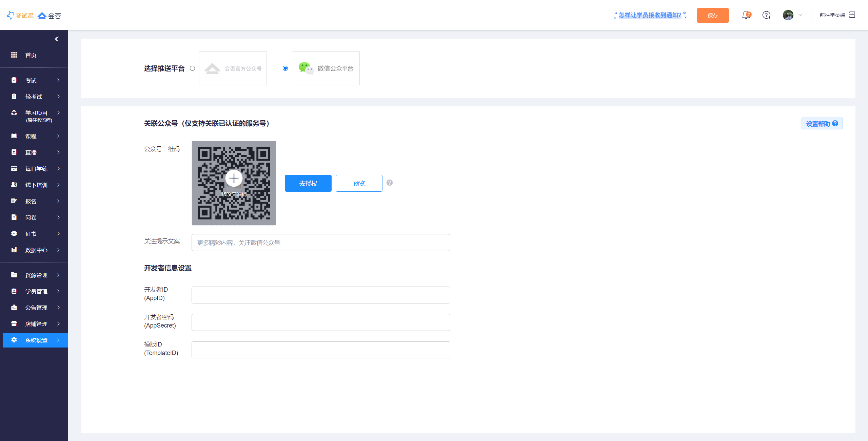
Task: Select the 微信公众平台 radio button
Action: tap(285, 68)
